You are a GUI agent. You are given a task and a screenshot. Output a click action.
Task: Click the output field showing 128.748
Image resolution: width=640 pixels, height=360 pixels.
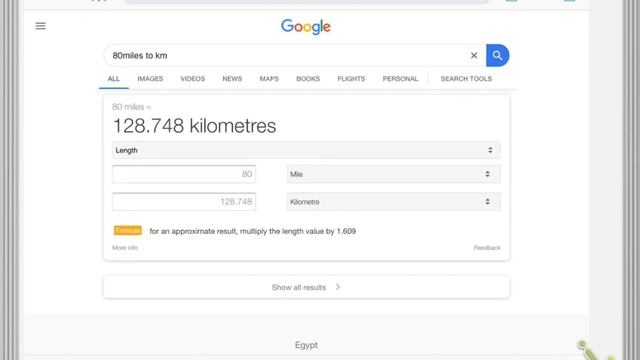point(184,202)
